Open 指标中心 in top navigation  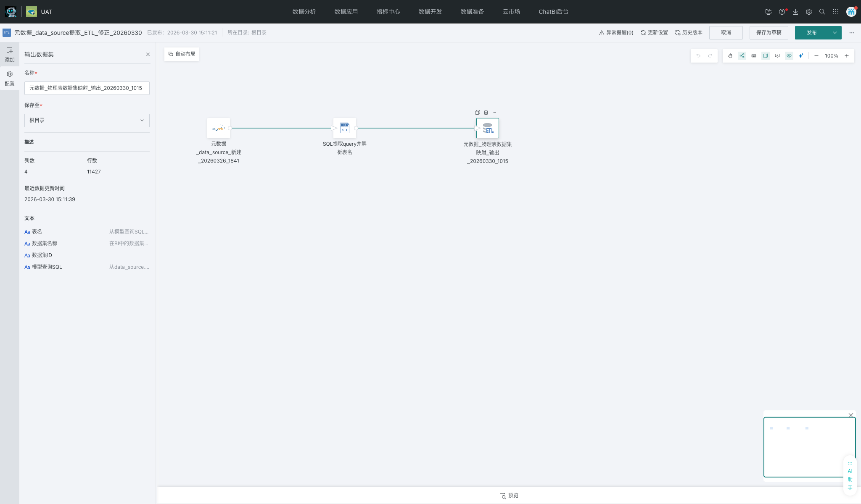(388, 12)
